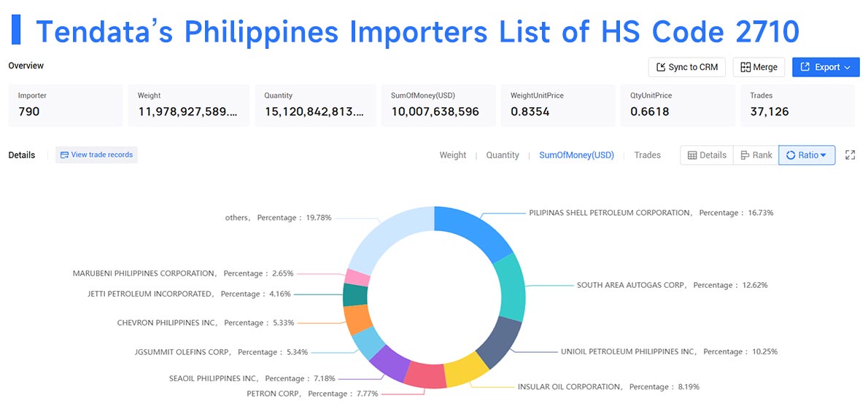The height and width of the screenshot is (406, 868).
Task: Click the others percentage label
Action: coord(278,217)
